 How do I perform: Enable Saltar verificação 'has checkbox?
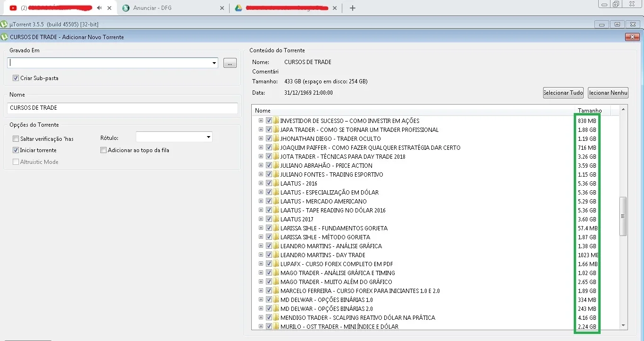[x=16, y=138]
